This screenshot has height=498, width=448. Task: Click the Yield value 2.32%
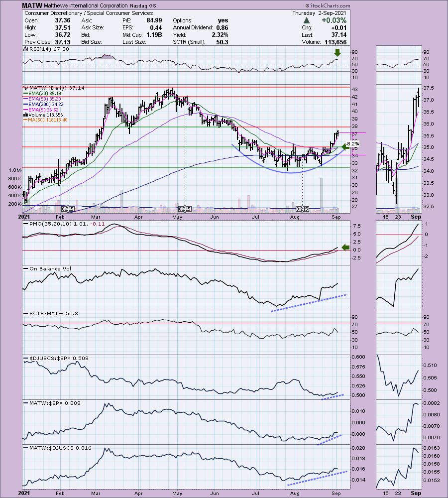coord(220,35)
